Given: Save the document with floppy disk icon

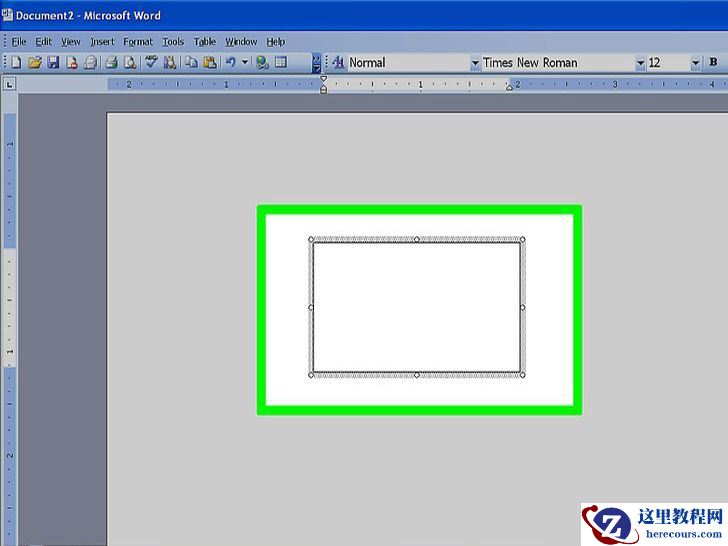Looking at the screenshot, I should pyautogui.click(x=53, y=62).
